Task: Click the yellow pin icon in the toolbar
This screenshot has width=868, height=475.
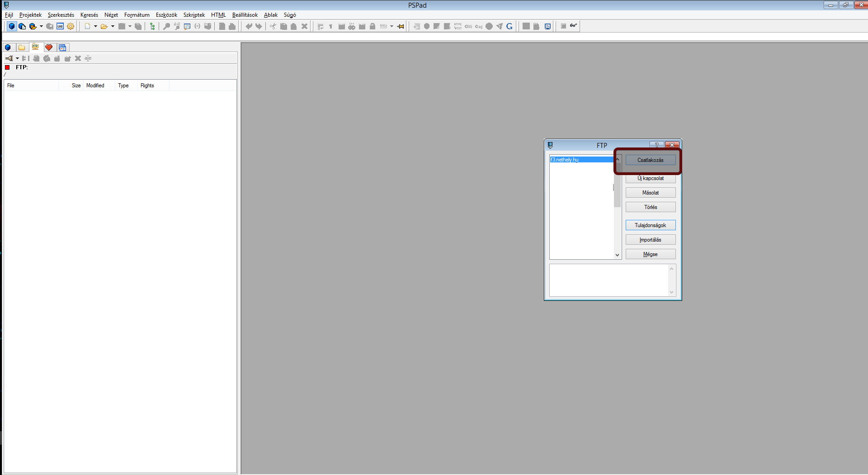Action: coord(401,26)
